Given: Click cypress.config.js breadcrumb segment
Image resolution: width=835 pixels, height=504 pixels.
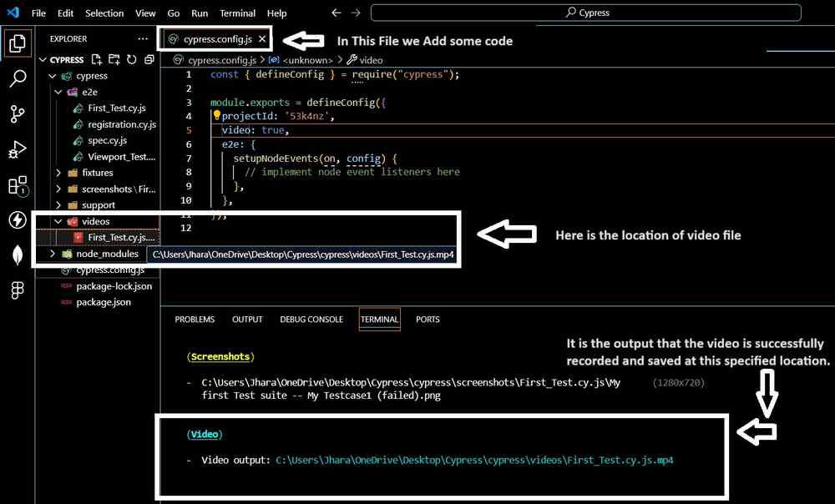Looking at the screenshot, I should point(221,60).
